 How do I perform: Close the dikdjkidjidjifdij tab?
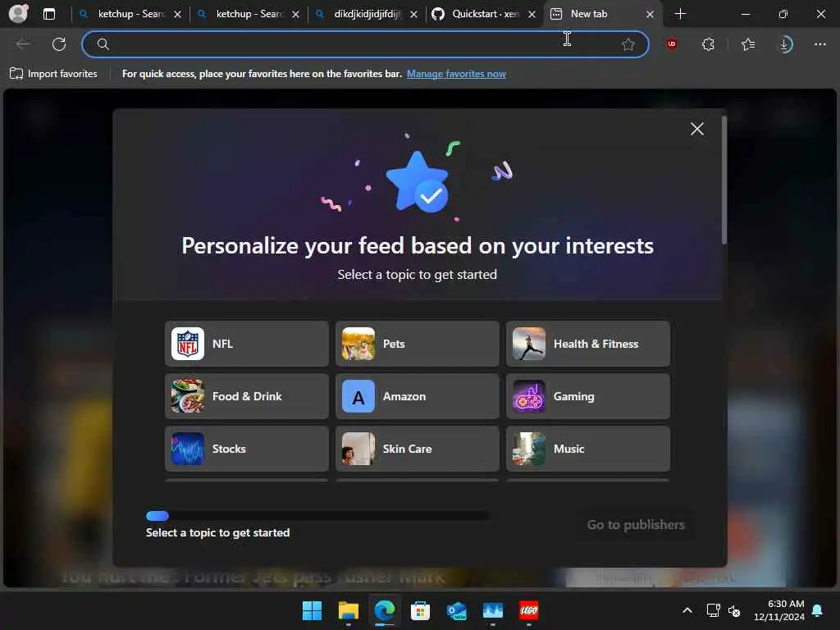click(x=413, y=15)
